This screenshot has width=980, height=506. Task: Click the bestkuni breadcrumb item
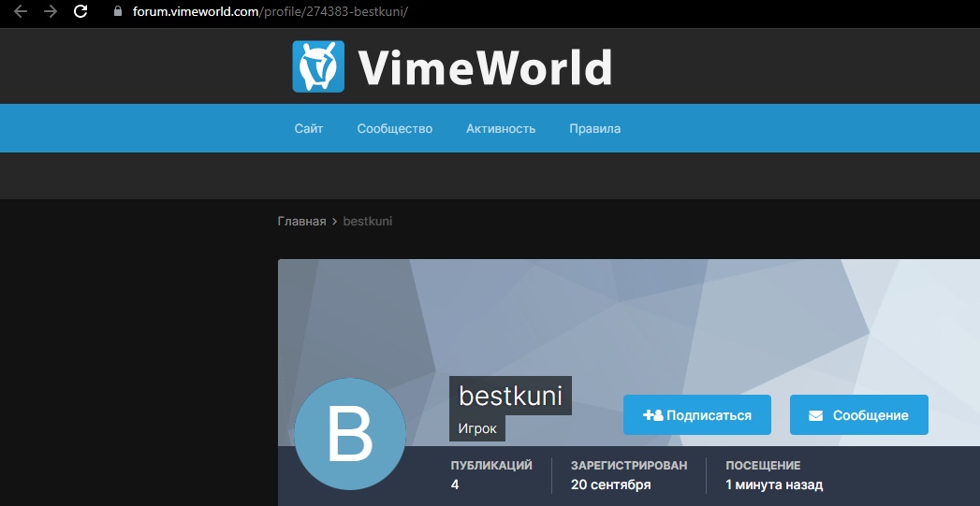pyautogui.click(x=367, y=222)
